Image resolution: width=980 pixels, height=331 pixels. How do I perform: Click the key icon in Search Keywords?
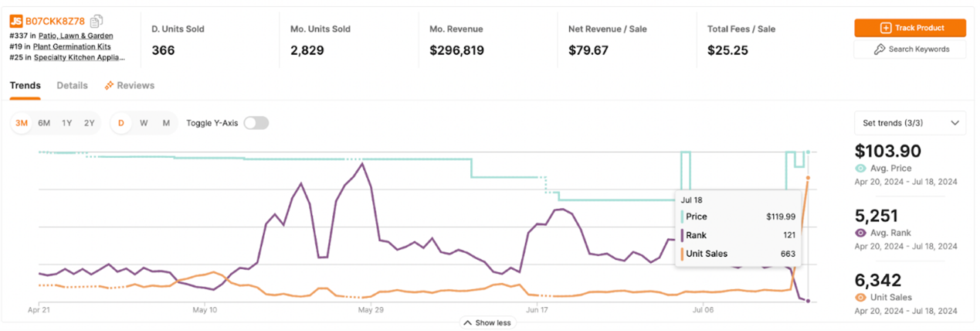click(879, 49)
